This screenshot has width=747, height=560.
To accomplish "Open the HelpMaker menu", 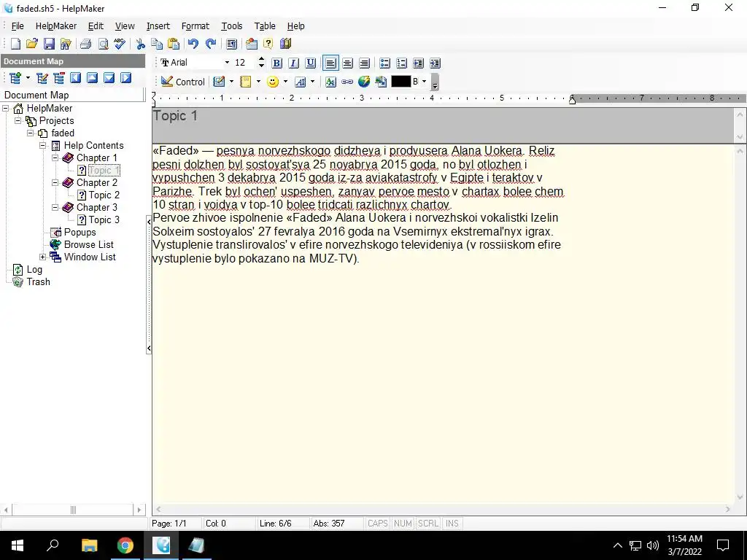I will pyautogui.click(x=56, y=26).
